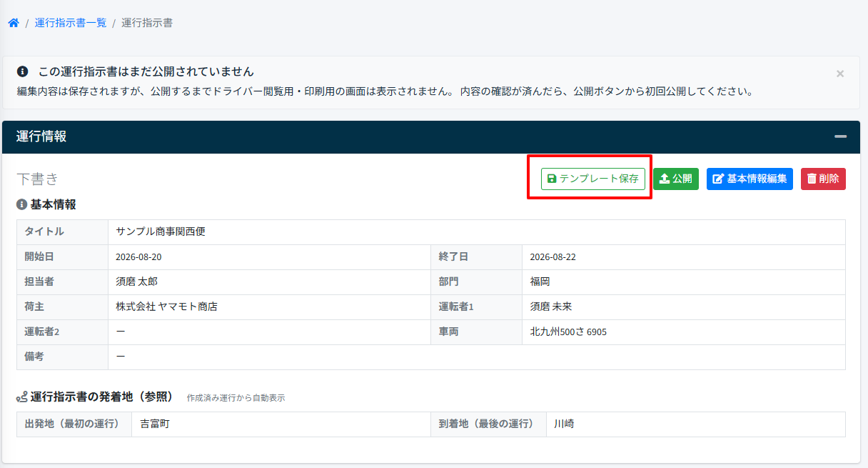Select vehicle number 北九州500さ 6905
Screen dimensions: 868x468
pyautogui.click(x=568, y=332)
